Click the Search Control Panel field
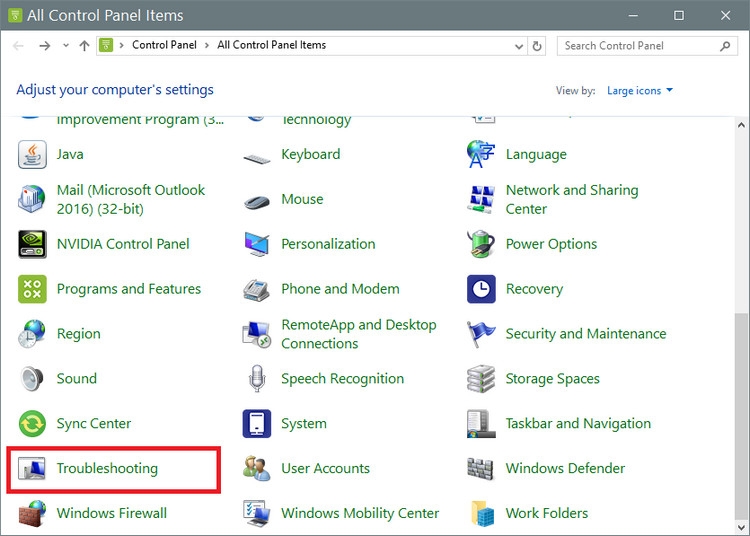Screen dimensions: 750x536 click(x=647, y=46)
